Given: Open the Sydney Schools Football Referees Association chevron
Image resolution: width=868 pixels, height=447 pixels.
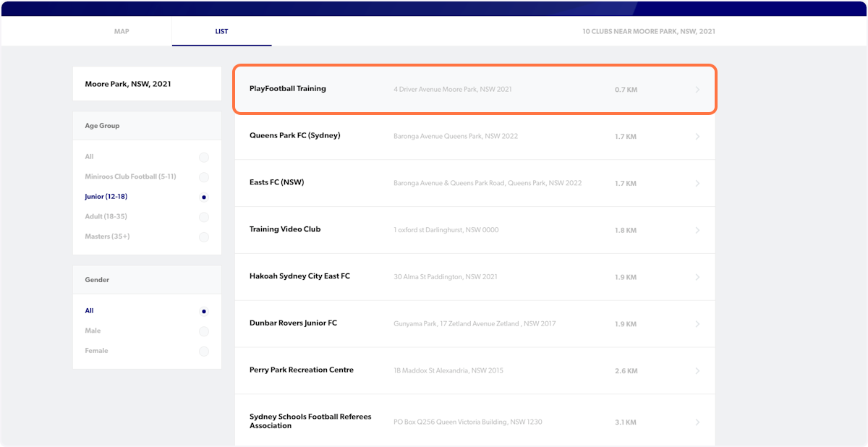Looking at the screenshot, I should click(x=697, y=422).
